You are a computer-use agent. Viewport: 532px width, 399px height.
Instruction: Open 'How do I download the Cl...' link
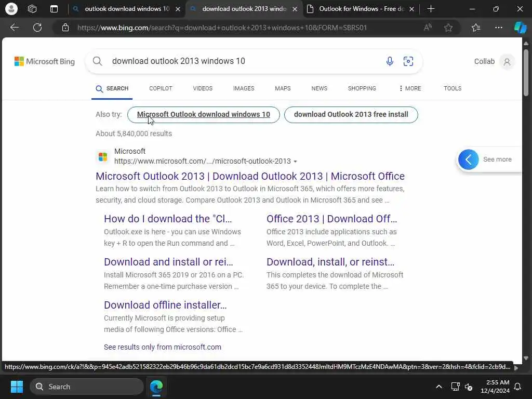coord(168,219)
